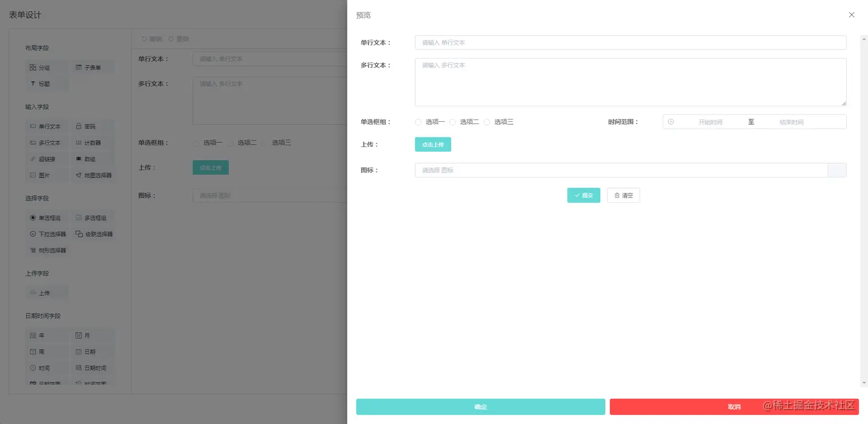Click 图标 input in background design canvas
The height and width of the screenshot is (424, 868).
pyautogui.click(x=270, y=195)
